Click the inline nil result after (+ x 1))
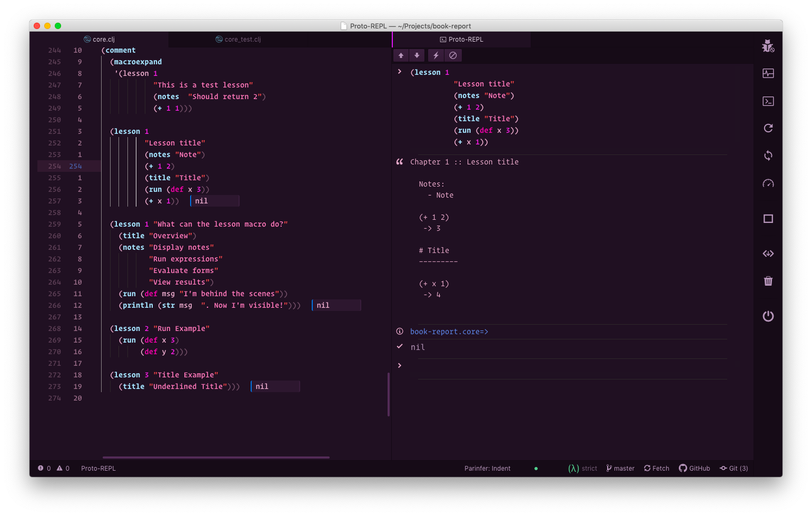Image resolution: width=812 pixels, height=516 pixels. pyautogui.click(x=214, y=201)
